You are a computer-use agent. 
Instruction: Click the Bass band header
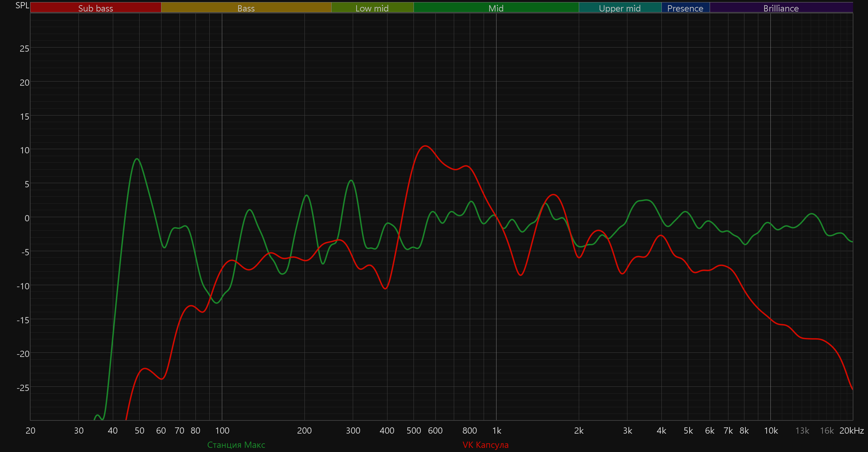(x=246, y=8)
